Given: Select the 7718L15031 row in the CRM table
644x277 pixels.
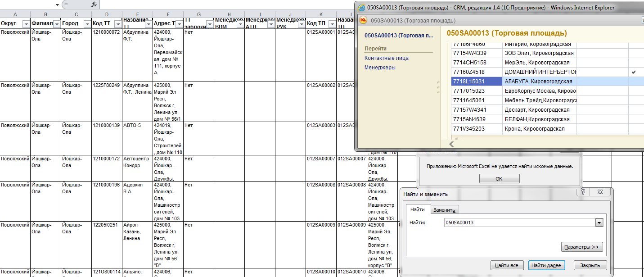Looking at the screenshot, I should click(x=548, y=82).
